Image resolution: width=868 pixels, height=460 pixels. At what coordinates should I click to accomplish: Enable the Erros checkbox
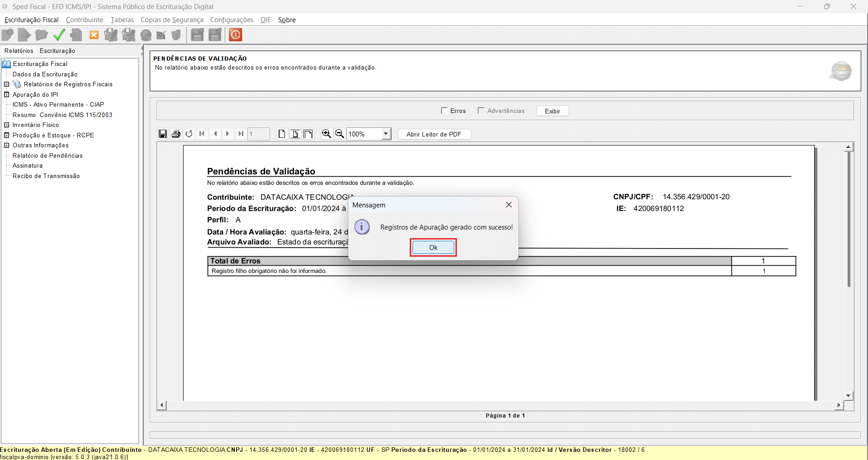tap(444, 111)
